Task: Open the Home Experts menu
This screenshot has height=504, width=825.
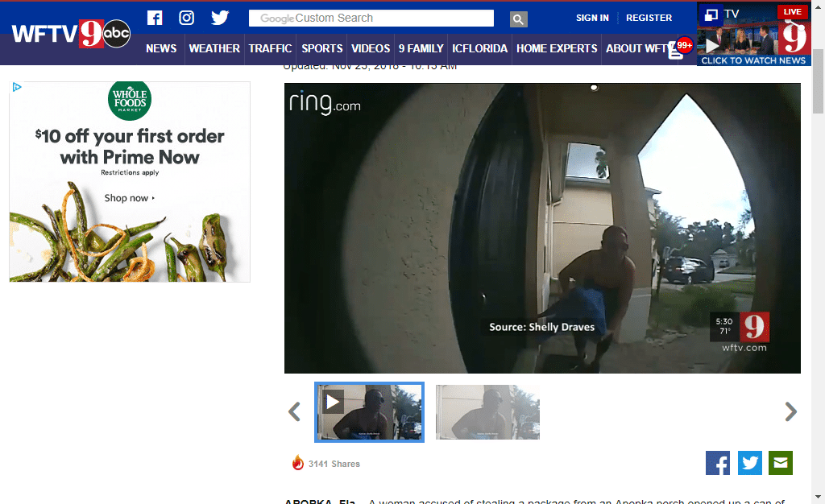Action: click(x=557, y=48)
